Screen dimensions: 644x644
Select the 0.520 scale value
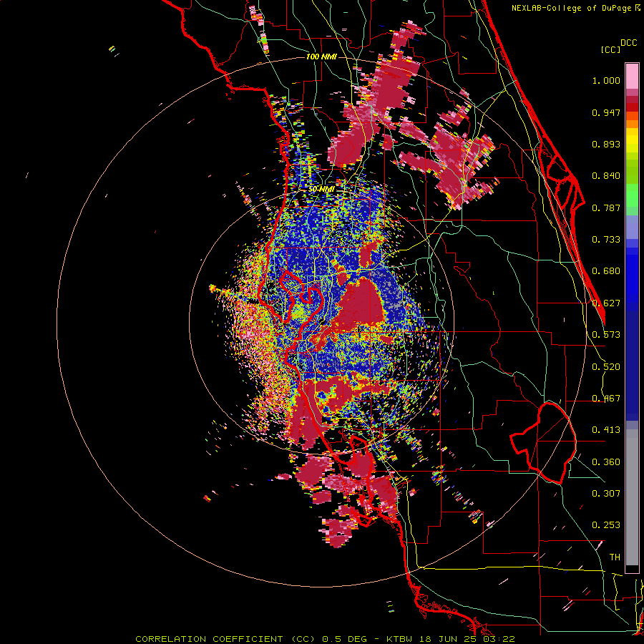pyautogui.click(x=606, y=367)
